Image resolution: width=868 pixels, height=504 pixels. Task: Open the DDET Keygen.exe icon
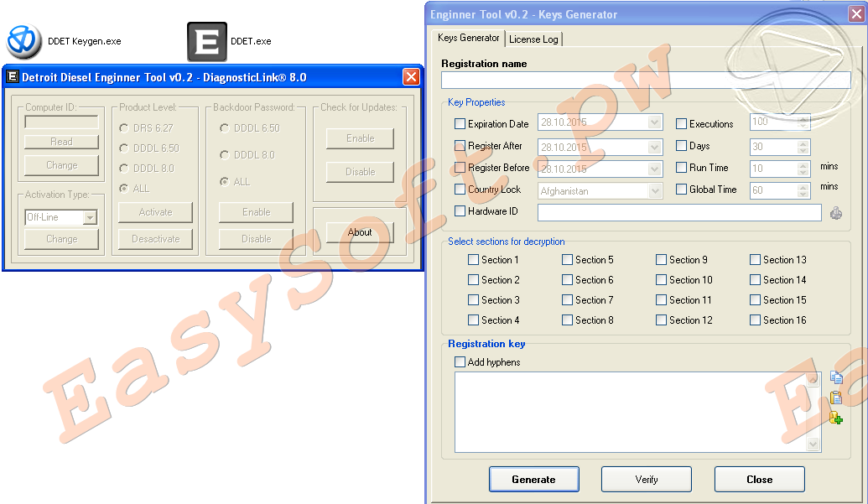tap(23, 41)
